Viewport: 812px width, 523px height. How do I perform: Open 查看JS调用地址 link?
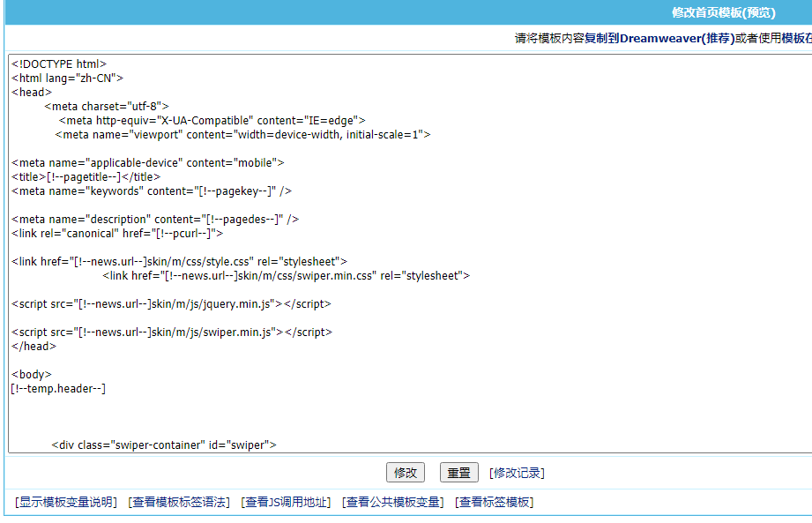(x=286, y=503)
